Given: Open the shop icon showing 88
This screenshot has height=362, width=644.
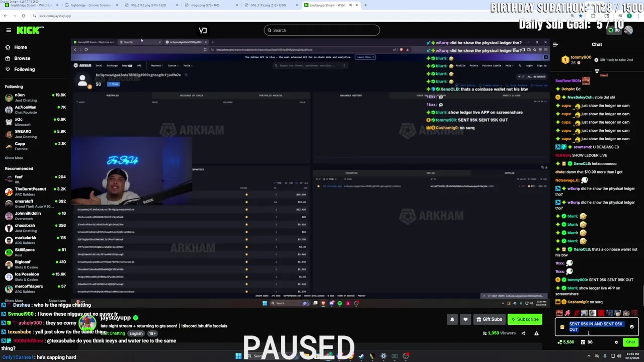Looking at the screenshot, I should click(587, 342).
